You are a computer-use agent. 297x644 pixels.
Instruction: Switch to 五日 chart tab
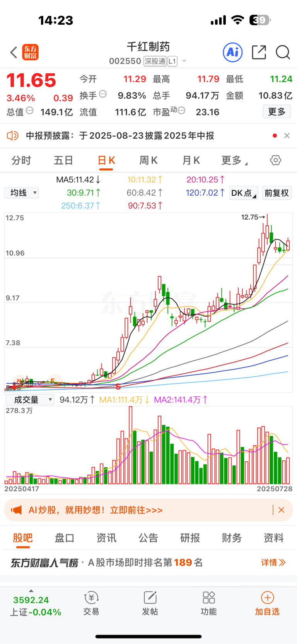coord(63,160)
